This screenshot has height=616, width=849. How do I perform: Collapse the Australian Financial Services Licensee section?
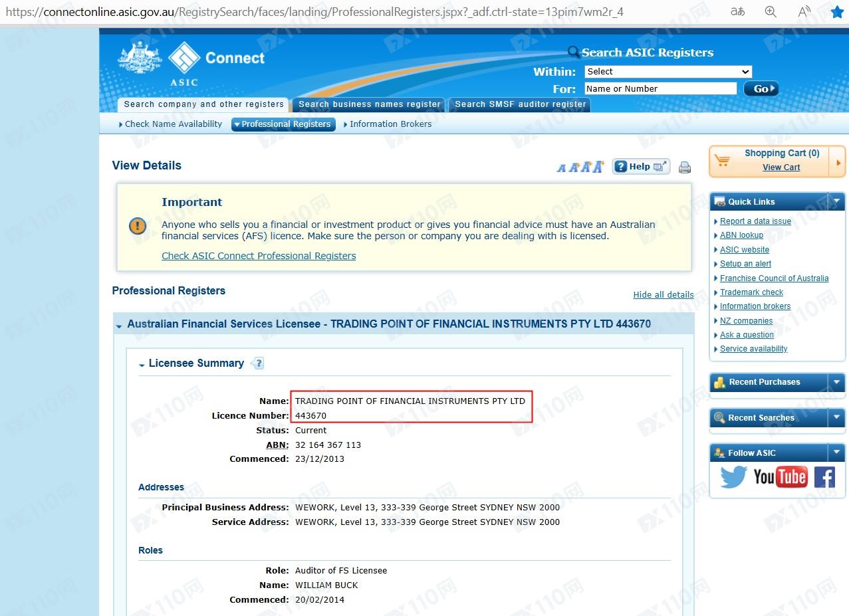pos(119,326)
